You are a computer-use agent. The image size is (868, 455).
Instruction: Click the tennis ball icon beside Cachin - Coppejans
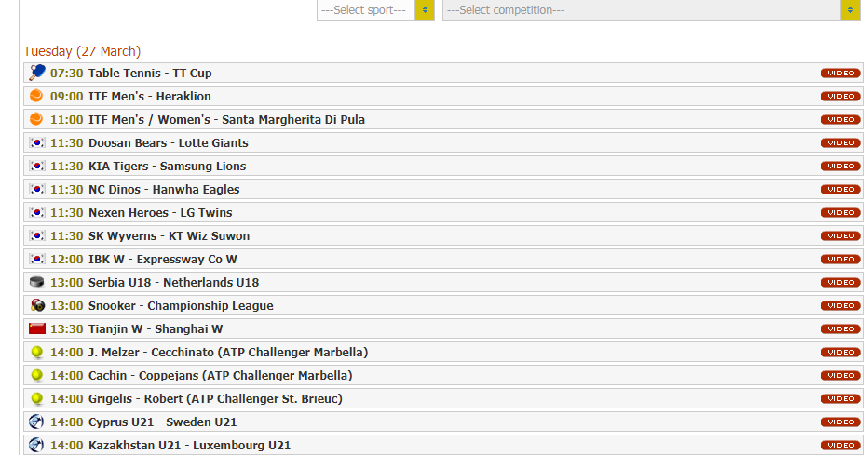tap(37, 375)
